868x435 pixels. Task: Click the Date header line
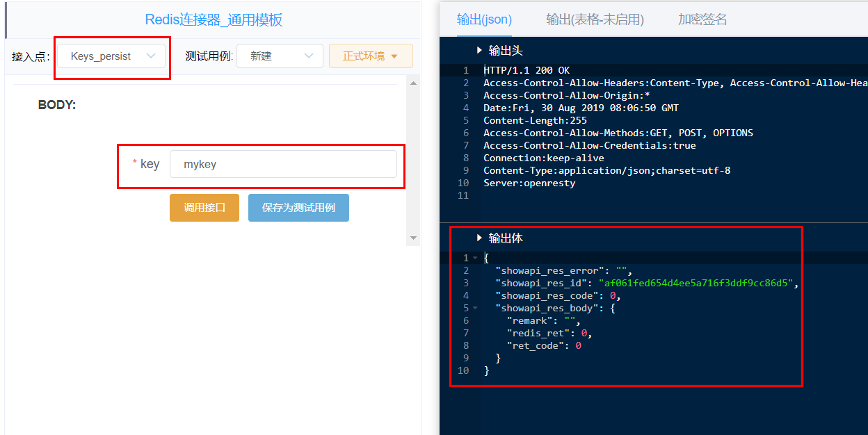(x=581, y=108)
